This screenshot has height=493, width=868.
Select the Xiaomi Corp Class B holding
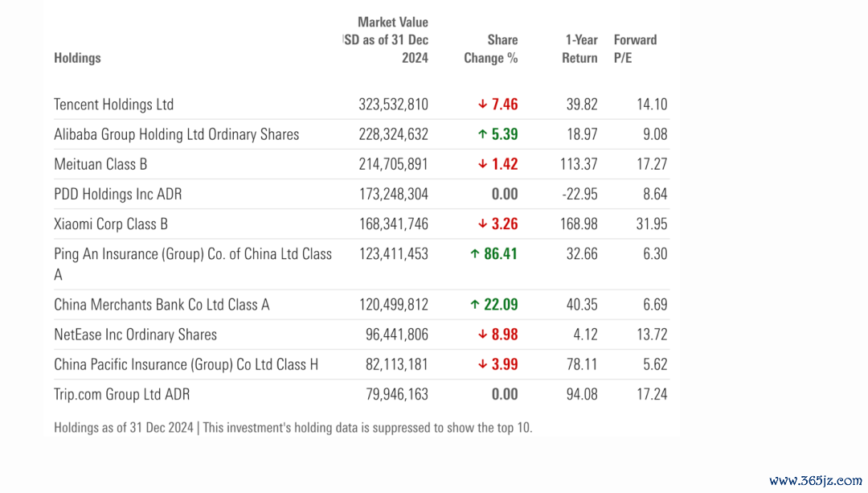111,224
